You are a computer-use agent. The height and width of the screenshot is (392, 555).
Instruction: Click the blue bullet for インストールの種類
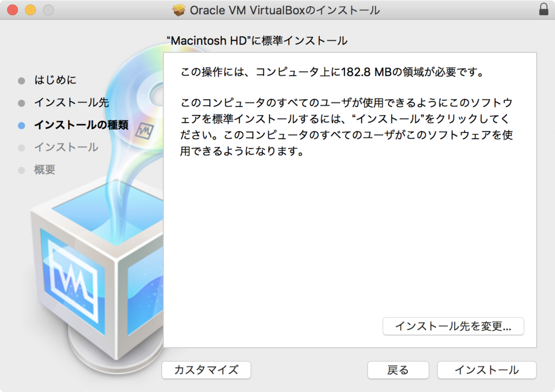coord(22,125)
